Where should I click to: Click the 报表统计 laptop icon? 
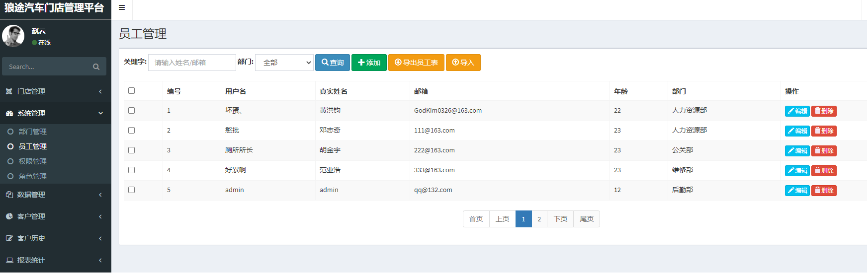[x=9, y=260]
